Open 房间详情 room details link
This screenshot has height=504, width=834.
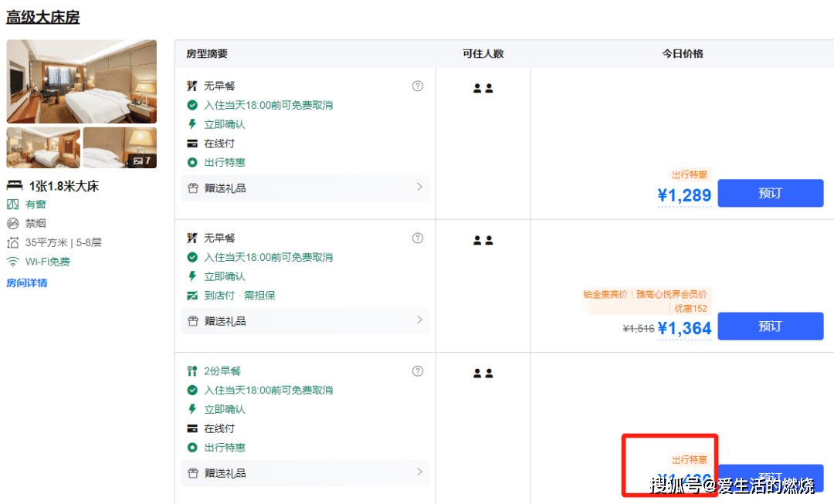click(x=27, y=282)
